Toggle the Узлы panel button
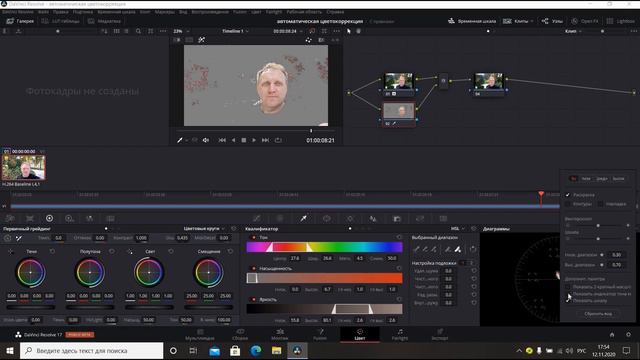The width and height of the screenshot is (640, 360). point(552,21)
